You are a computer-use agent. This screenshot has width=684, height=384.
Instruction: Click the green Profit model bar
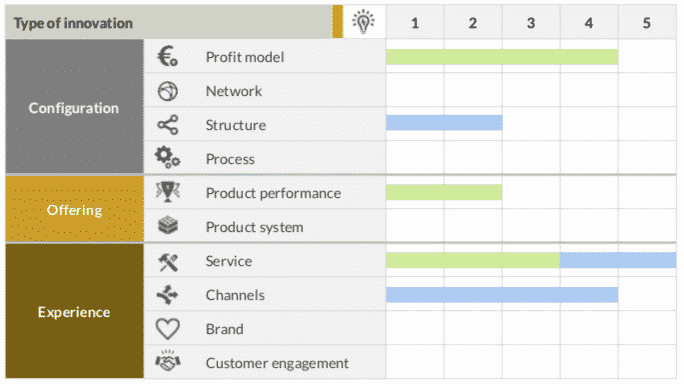pyautogui.click(x=502, y=57)
